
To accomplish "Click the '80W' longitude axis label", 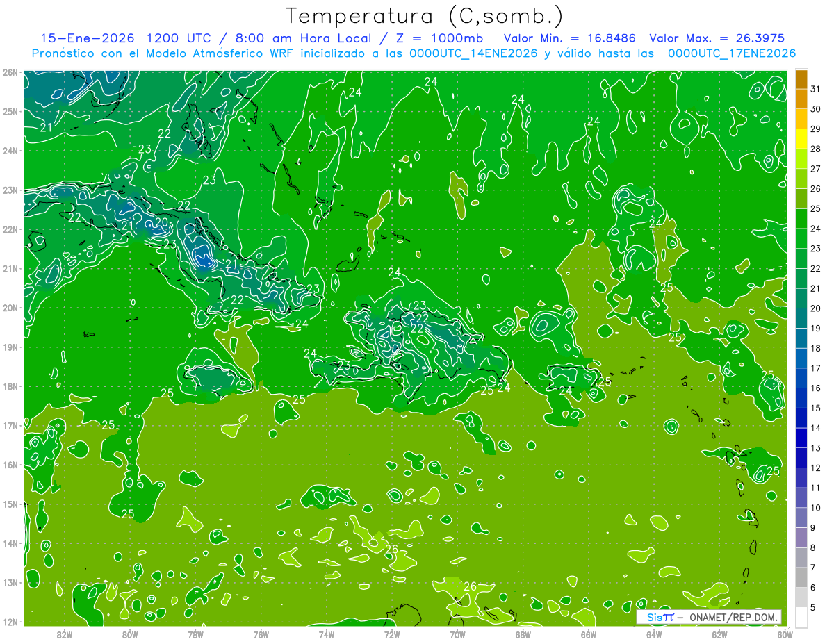I will tap(130, 634).
